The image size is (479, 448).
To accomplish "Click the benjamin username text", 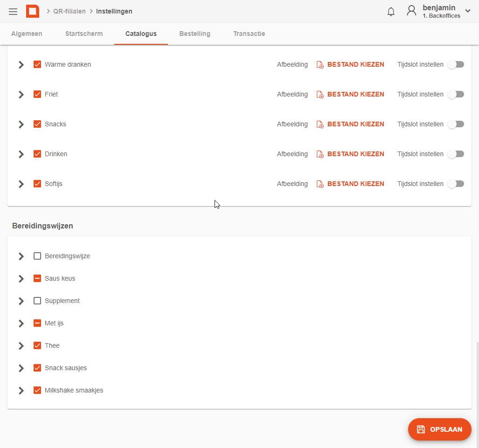I will coord(439,7).
